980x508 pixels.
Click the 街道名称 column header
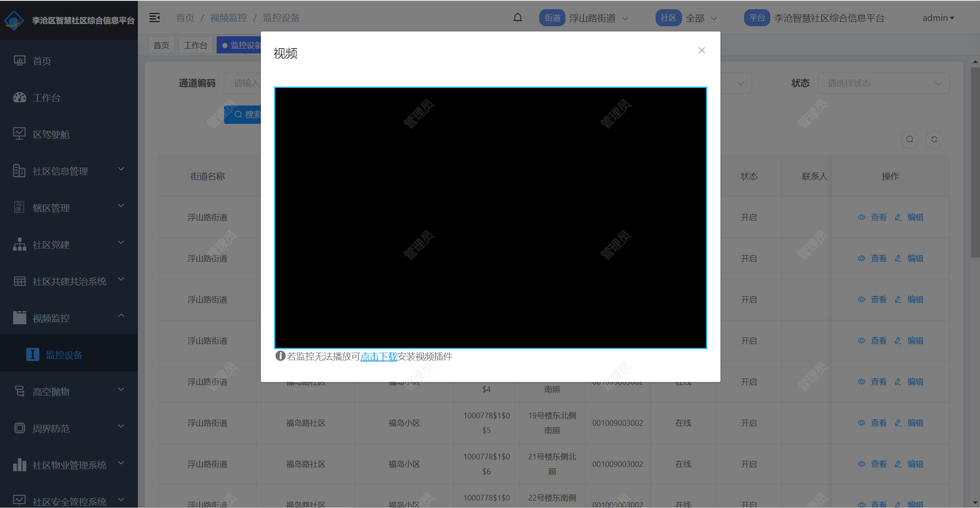tap(207, 176)
